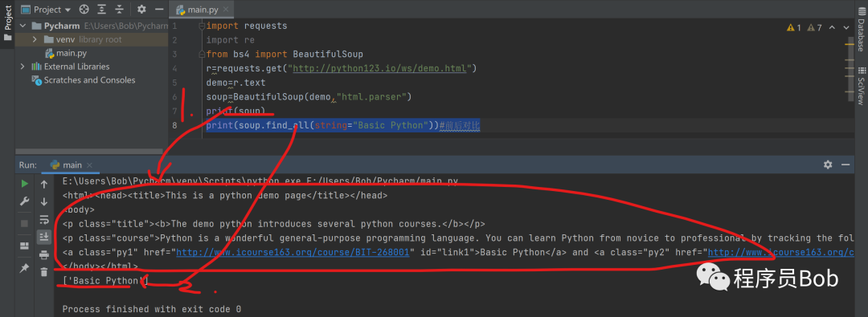
Task: Open Project panel settings gear
Action: coord(141,10)
